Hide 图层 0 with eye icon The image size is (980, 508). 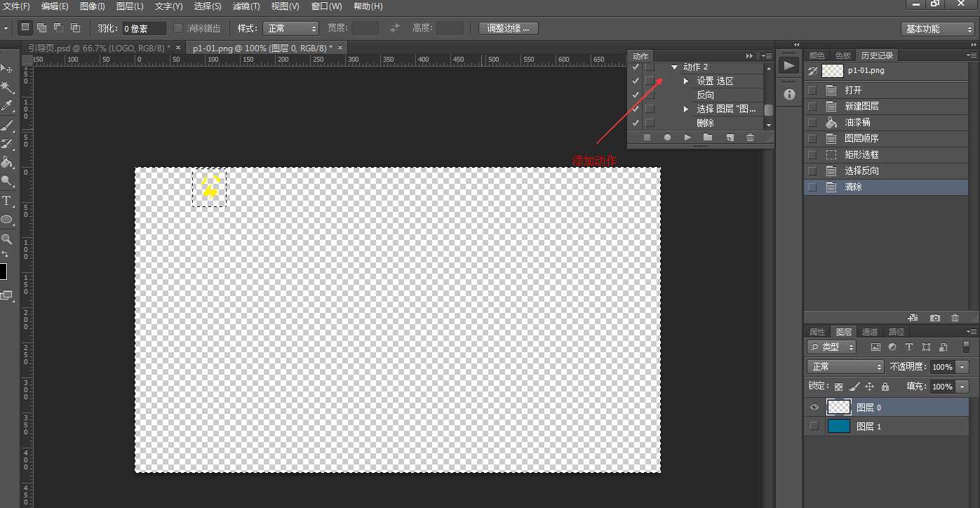coord(814,407)
